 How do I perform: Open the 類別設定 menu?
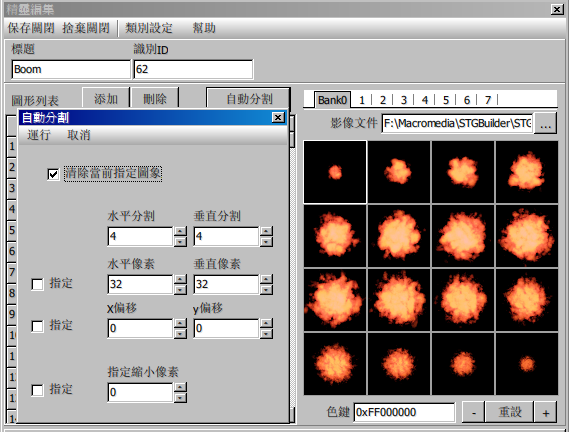pyautogui.click(x=149, y=28)
